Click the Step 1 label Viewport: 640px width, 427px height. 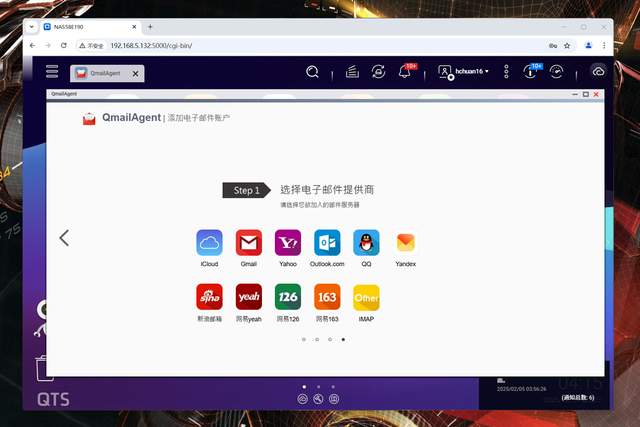(x=247, y=190)
